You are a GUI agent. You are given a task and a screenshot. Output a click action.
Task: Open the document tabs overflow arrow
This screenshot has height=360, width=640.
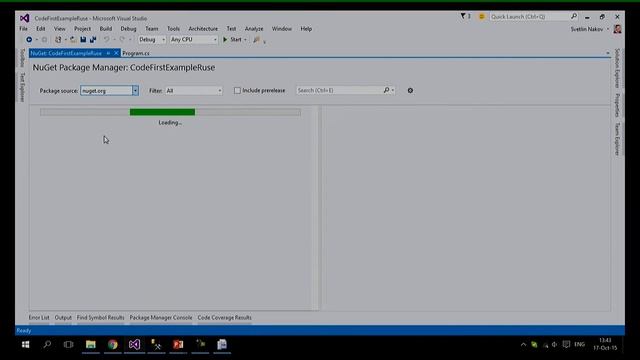pos(607,53)
